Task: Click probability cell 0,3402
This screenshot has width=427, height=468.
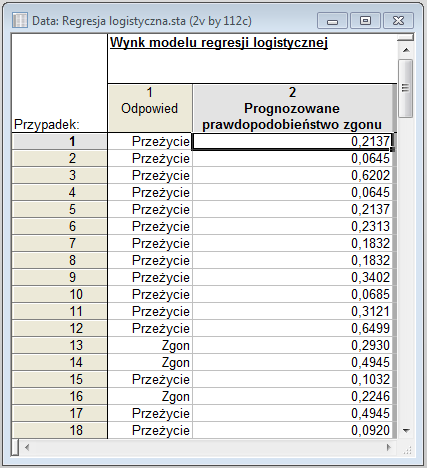Action: coord(292,277)
